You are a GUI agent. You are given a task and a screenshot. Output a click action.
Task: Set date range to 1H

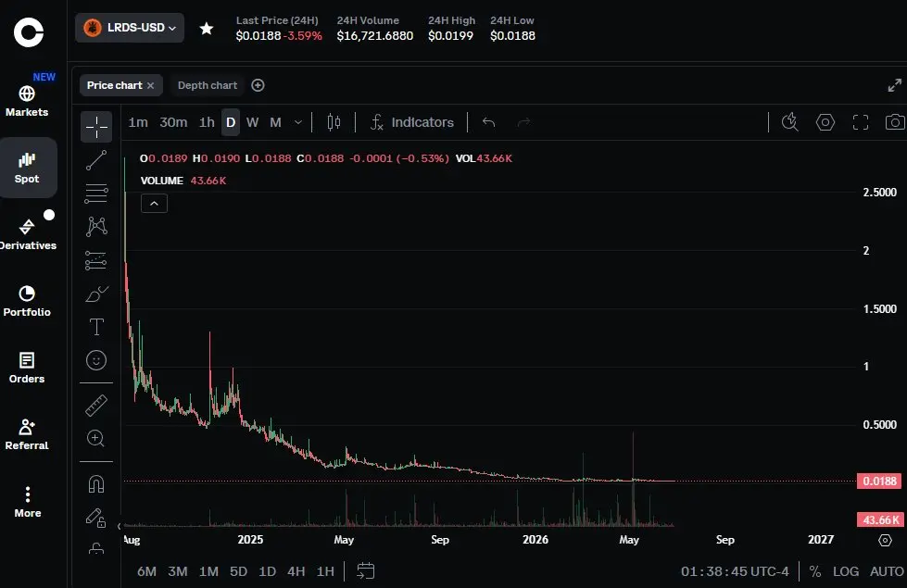coord(325,571)
